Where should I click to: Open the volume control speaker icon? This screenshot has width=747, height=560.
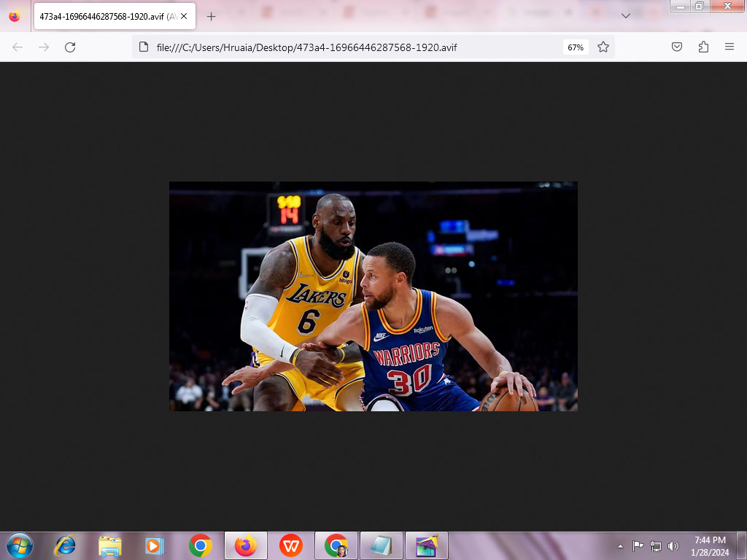[673, 546]
